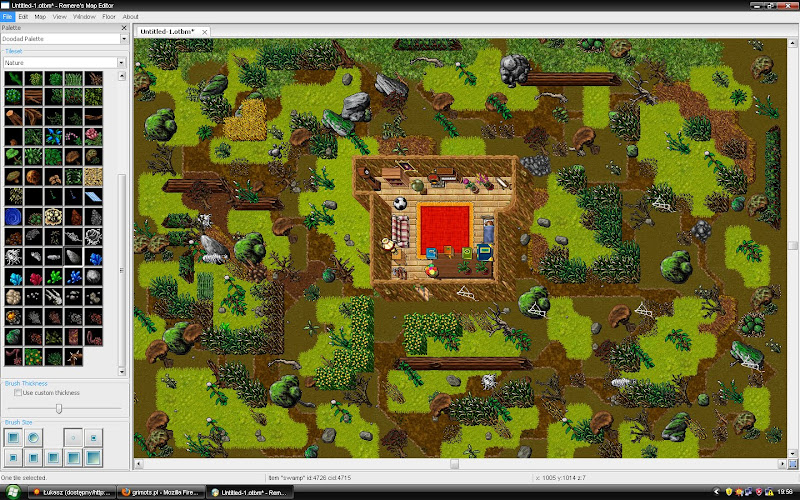This screenshot has width=800, height=500.
Task: Click map view scroll-right arrow
Action: click(782, 464)
